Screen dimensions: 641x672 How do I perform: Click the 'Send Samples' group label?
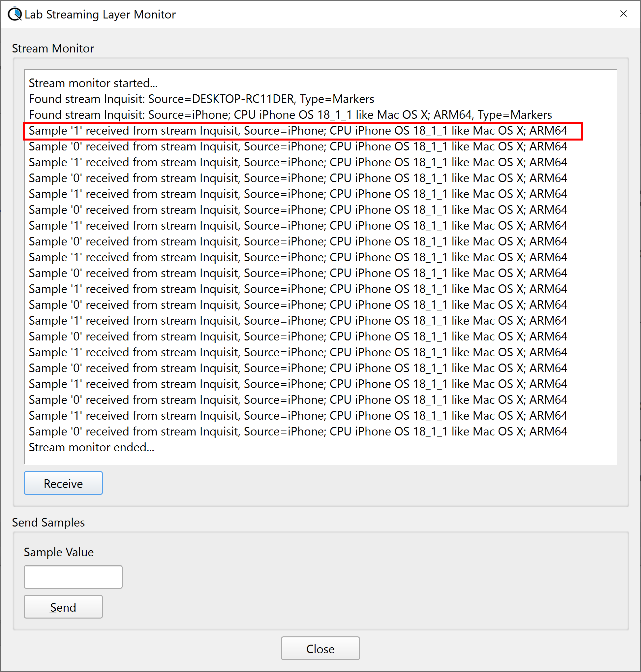(x=48, y=522)
